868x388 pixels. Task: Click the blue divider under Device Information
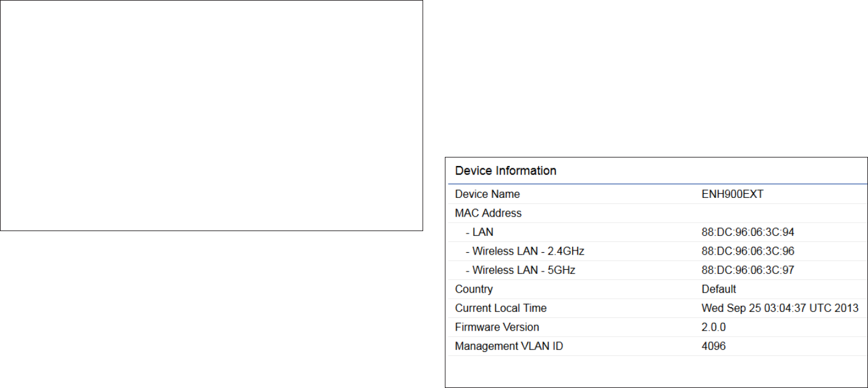657,183
